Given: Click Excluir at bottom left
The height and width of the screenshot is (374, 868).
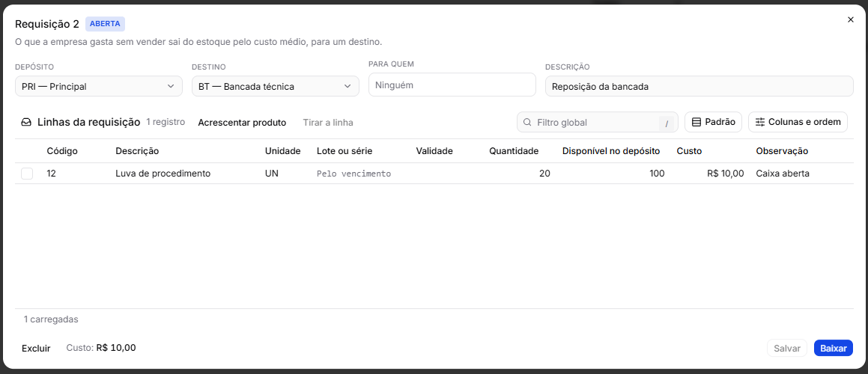Looking at the screenshot, I should 36,348.
